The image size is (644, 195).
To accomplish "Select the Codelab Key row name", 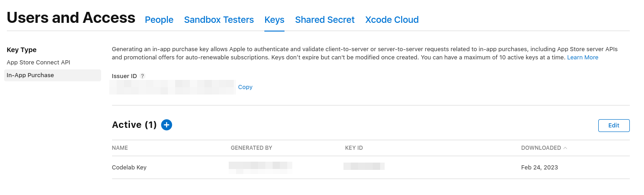I will click(129, 168).
